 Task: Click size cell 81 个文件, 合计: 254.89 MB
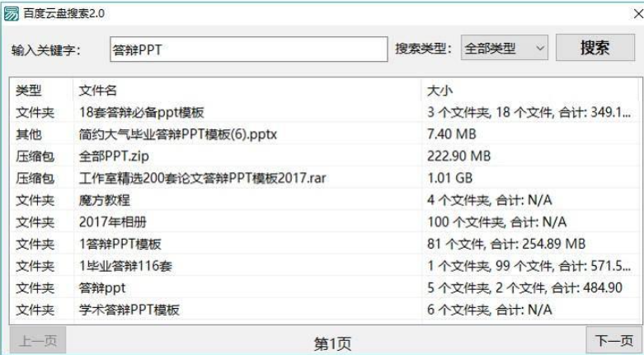pyautogui.click(x=506, y=244)
